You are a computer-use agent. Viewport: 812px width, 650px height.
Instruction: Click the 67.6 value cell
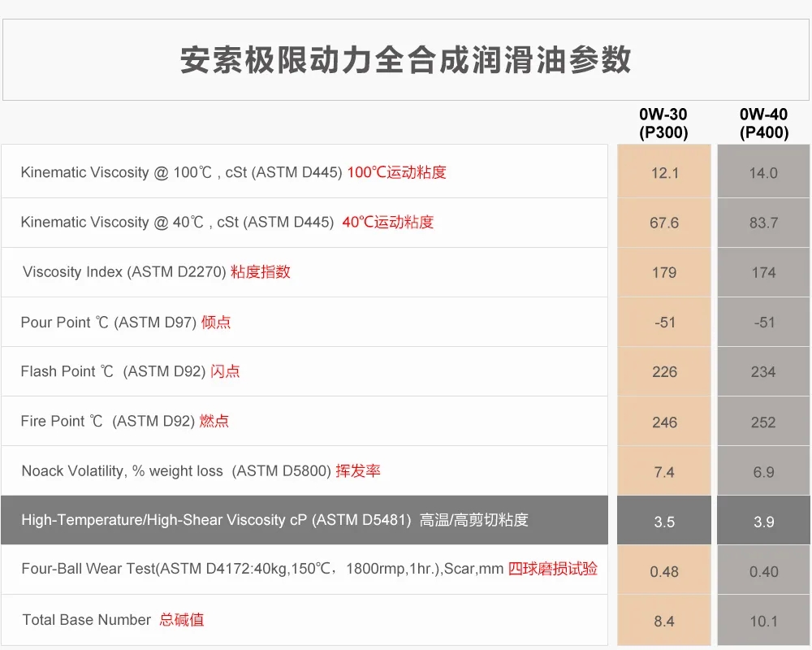664,223
